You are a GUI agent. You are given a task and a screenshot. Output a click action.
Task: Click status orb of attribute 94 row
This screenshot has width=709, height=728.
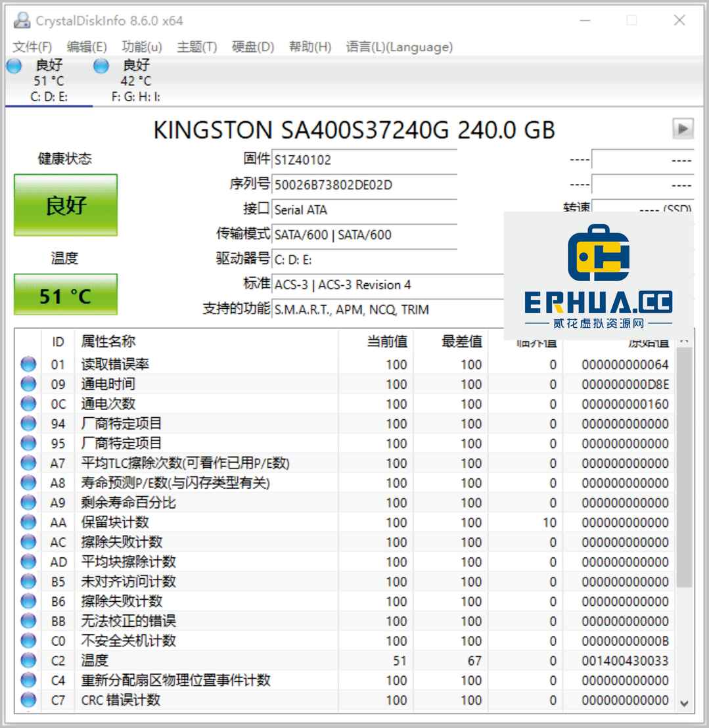pos(28,423)
